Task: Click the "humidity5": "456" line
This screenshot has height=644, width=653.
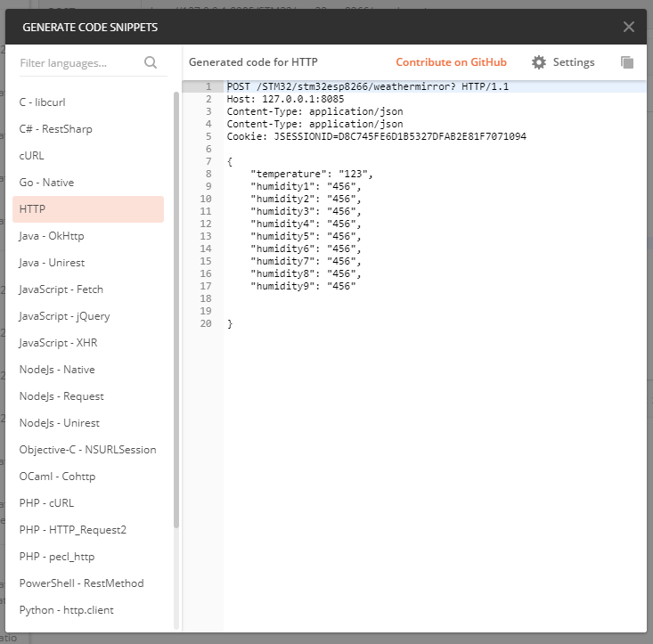Action: [306, 236]
